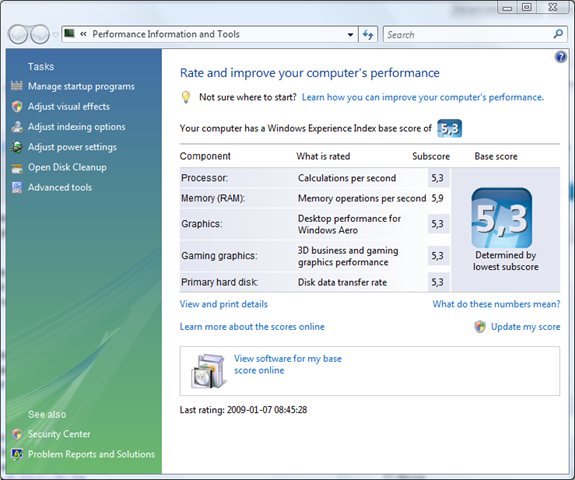Click Update my score link
The height and width of the screenshot is (480, 575).
coord(525,326)
